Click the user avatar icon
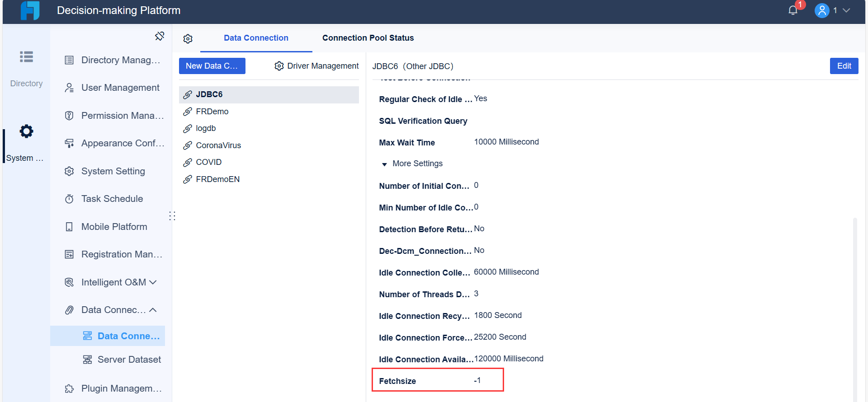Screen dimensions: 868x402 [822, 10]
